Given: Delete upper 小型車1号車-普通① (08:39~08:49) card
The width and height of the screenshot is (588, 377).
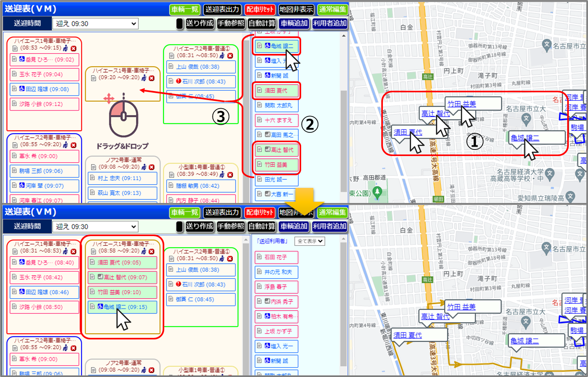Looking at the screenshot, I should (230, 174).
